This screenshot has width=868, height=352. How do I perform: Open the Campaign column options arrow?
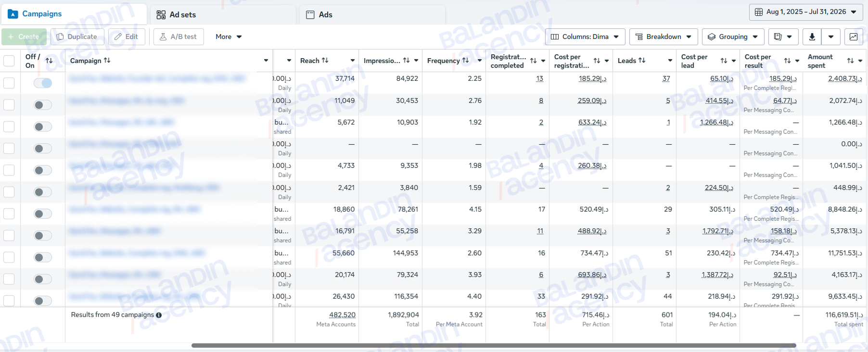[266, 61]
